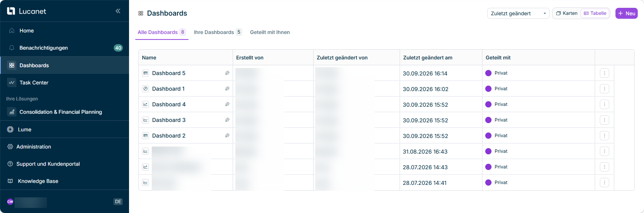Switch to Tabelle view

[595, 13]
